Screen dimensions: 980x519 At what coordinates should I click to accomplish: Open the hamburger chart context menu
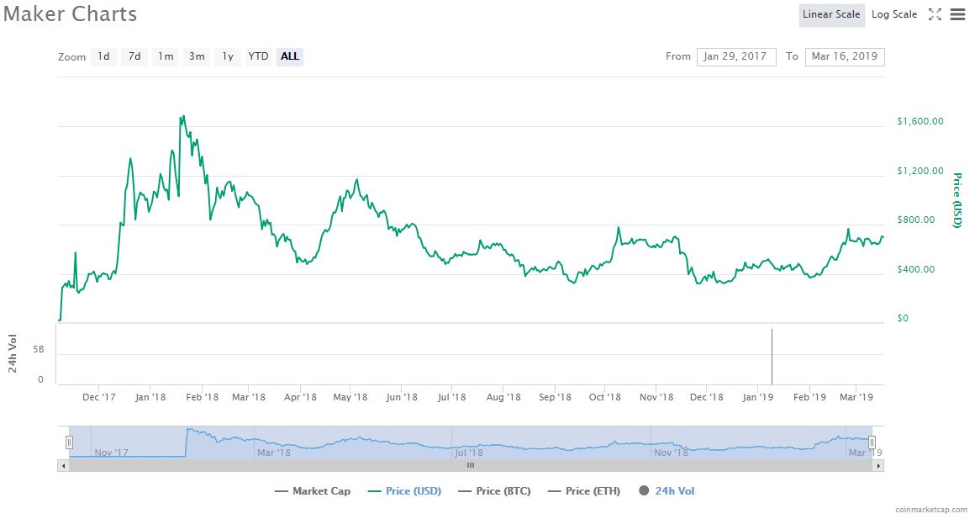pos(957,14)
